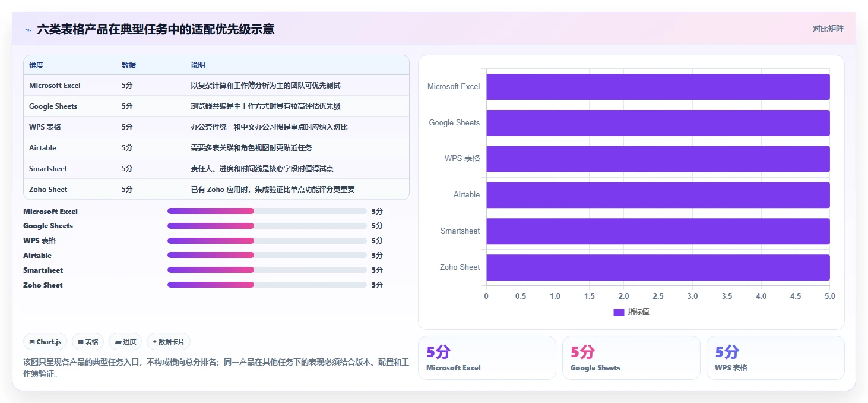The height and width of the screenshot is (403, 868).
Task: Click the WPS 表格 progress bar
Action: 267,240
